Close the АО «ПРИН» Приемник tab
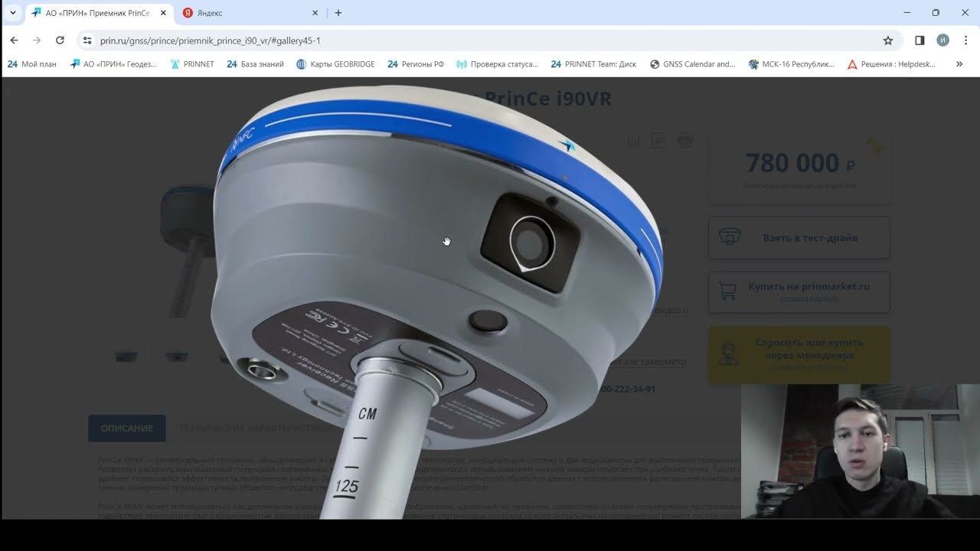 [x=163, y=13]
